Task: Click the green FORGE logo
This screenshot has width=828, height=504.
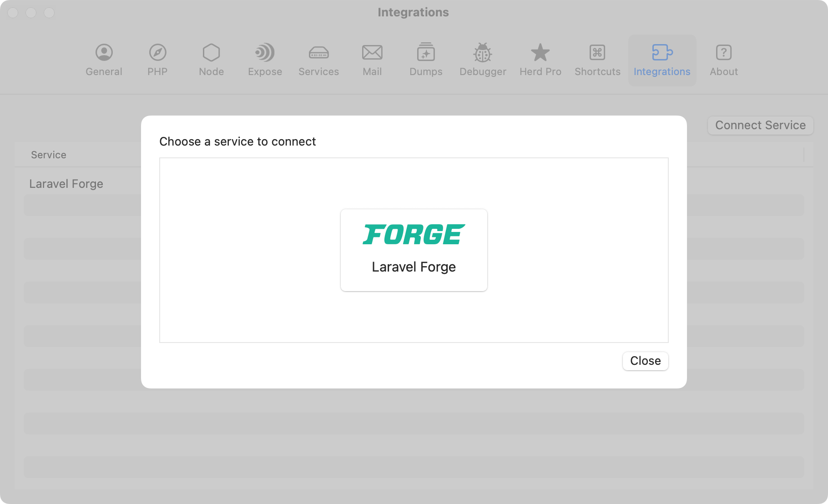Action: point(414,235)
